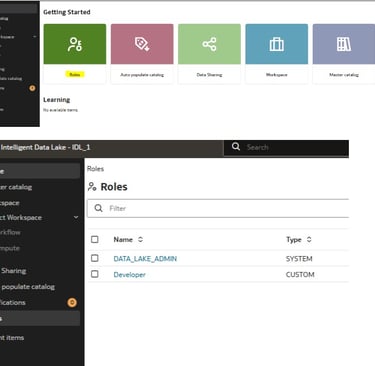Open the Roles getting started tile icon
Screen dimensions: 375x366
(x=75, y=44)
